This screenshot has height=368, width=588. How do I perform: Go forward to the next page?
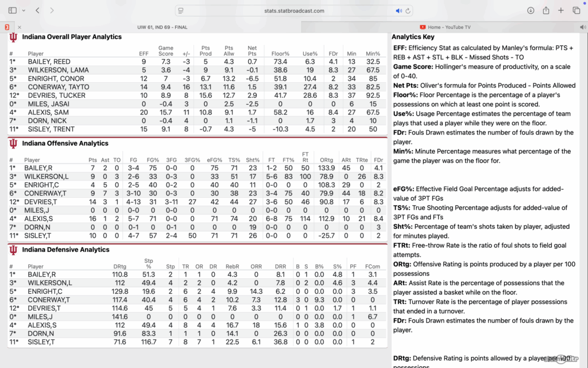[x=52, y=10]
